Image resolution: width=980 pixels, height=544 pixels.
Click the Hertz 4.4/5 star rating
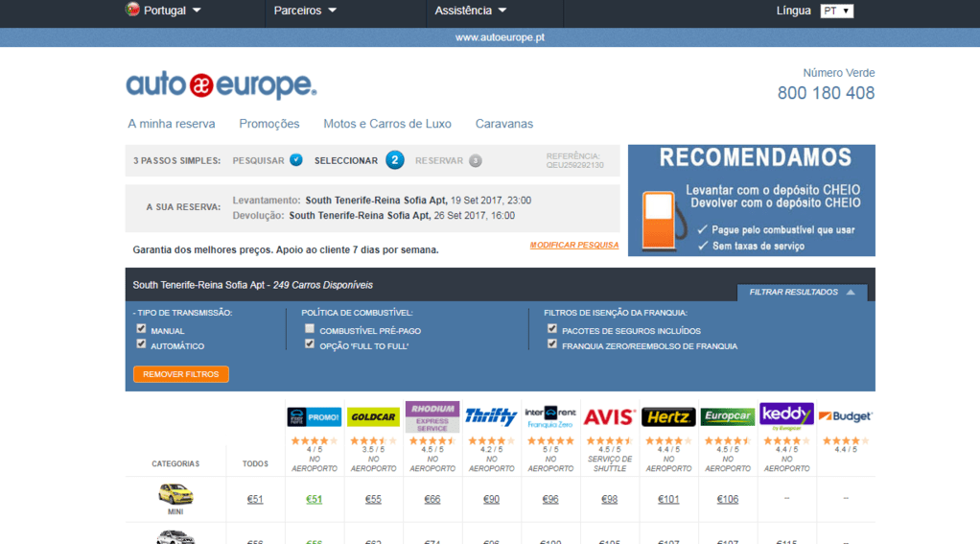(x=668, y=440)
